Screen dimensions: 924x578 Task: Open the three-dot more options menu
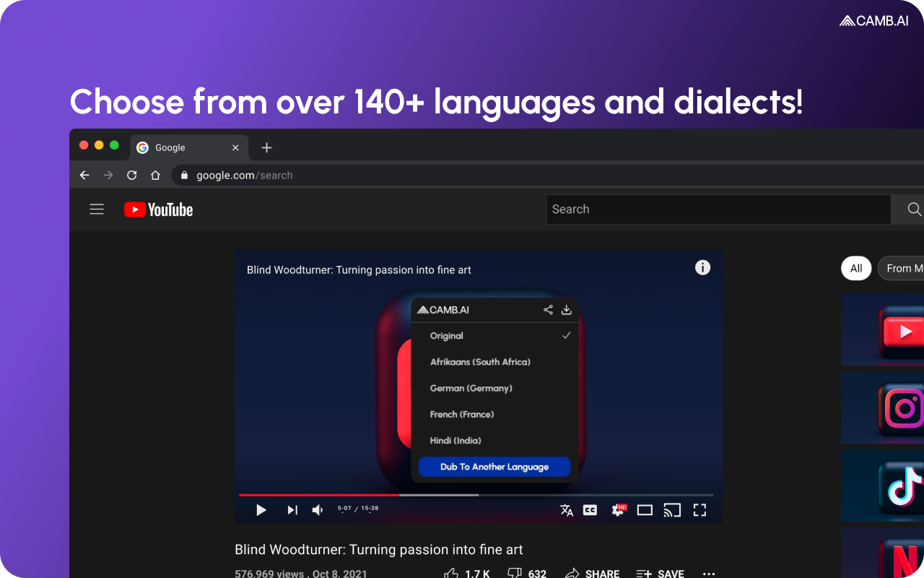pos(709,573)
